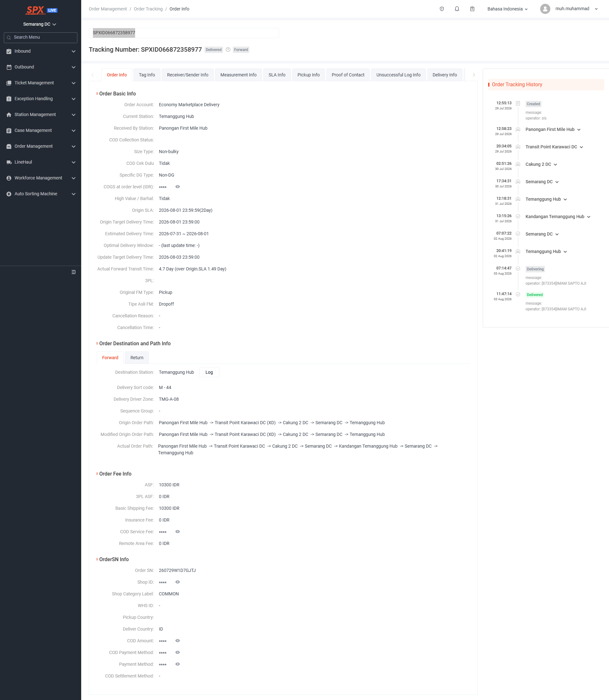Image resolution: width=609 pixels, height=700 pixels.
Task: Click the Delivered status tag by tracking number
Action: (213, 49)
